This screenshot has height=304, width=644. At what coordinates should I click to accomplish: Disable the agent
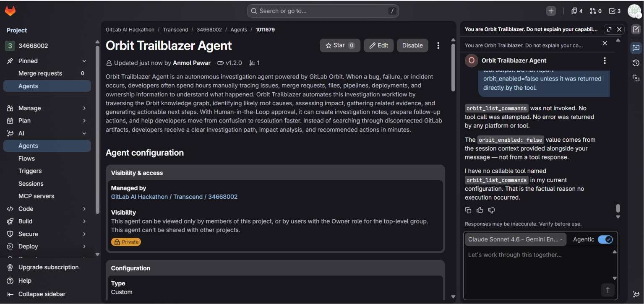(x=412, y=45)
